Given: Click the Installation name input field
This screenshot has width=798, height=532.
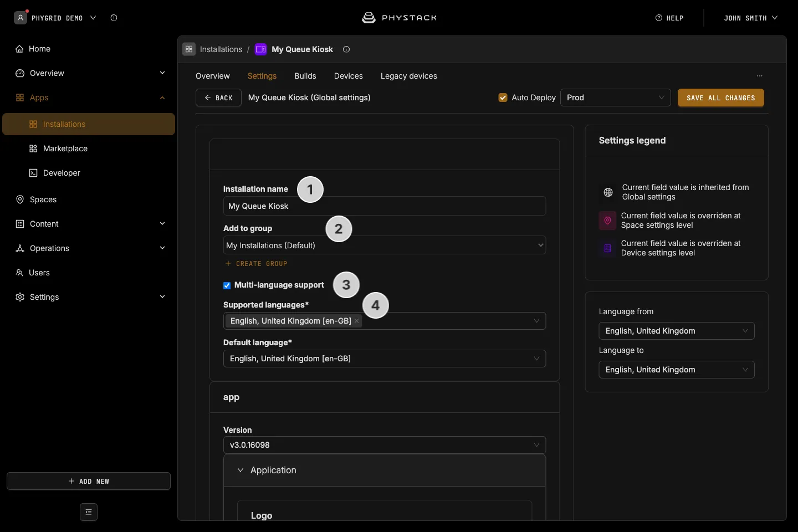Looking at the screenshot, I should (385, 206).
